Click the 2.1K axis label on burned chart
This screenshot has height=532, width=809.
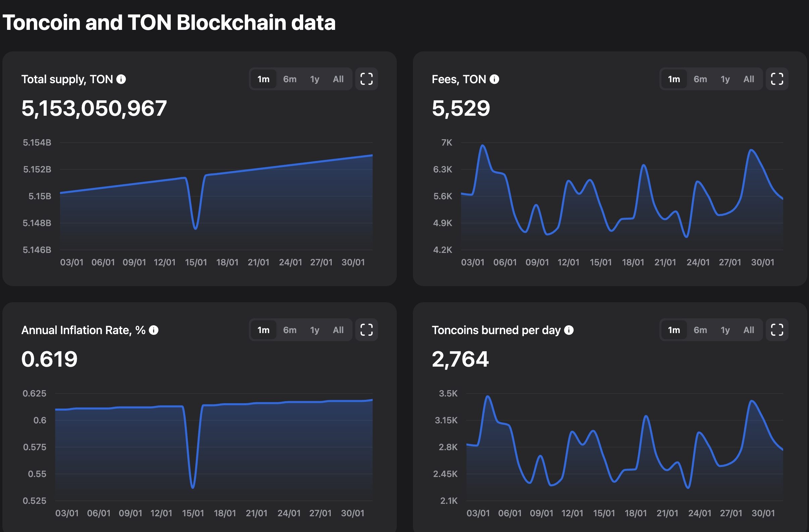coord(449,501)
